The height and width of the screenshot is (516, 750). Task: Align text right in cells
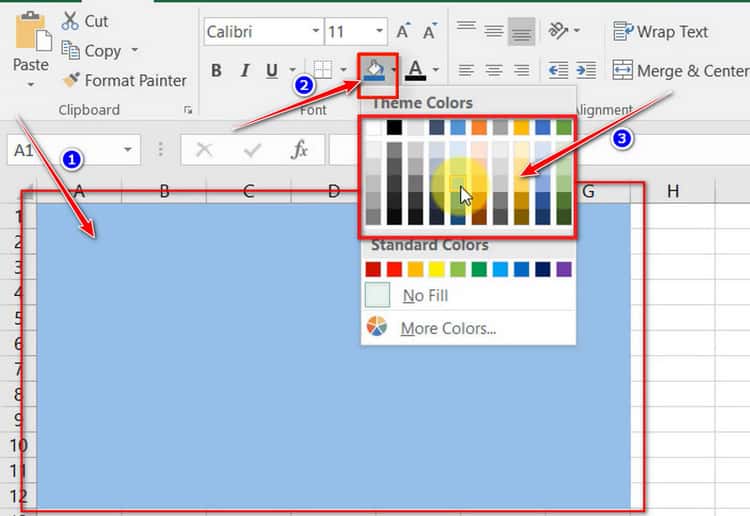(x=521, y=70)
